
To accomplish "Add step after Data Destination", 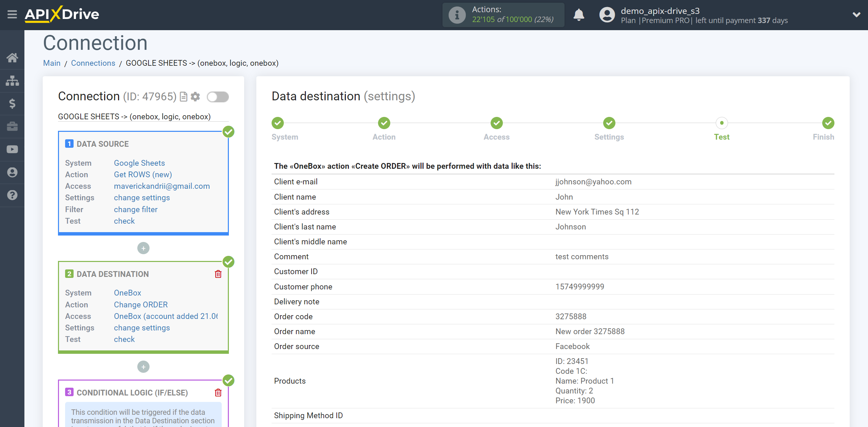I will point(143,367).
